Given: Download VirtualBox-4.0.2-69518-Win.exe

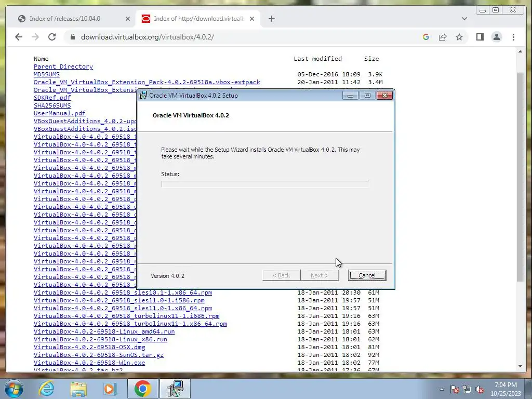Looking at the screenshot, I should [x=89, y=363].
